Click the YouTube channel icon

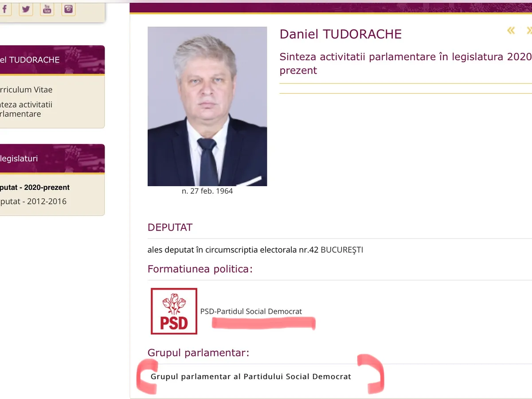tap(47, 9)
